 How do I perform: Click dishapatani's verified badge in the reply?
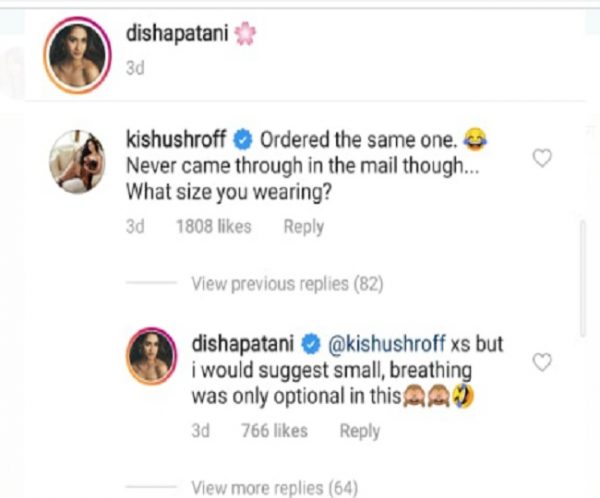click(x=311, y=344)
